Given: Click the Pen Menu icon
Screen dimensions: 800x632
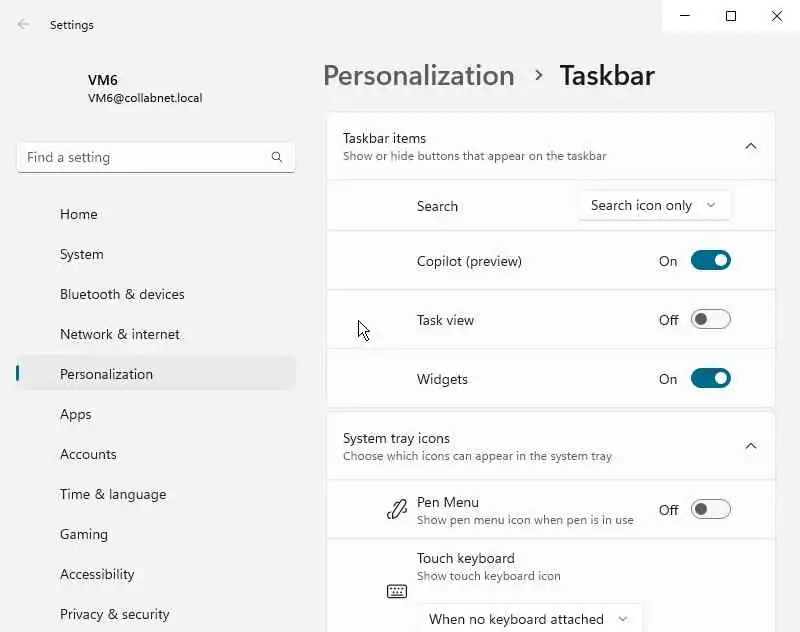Looking at the screenshot, I should coord(397,510).
